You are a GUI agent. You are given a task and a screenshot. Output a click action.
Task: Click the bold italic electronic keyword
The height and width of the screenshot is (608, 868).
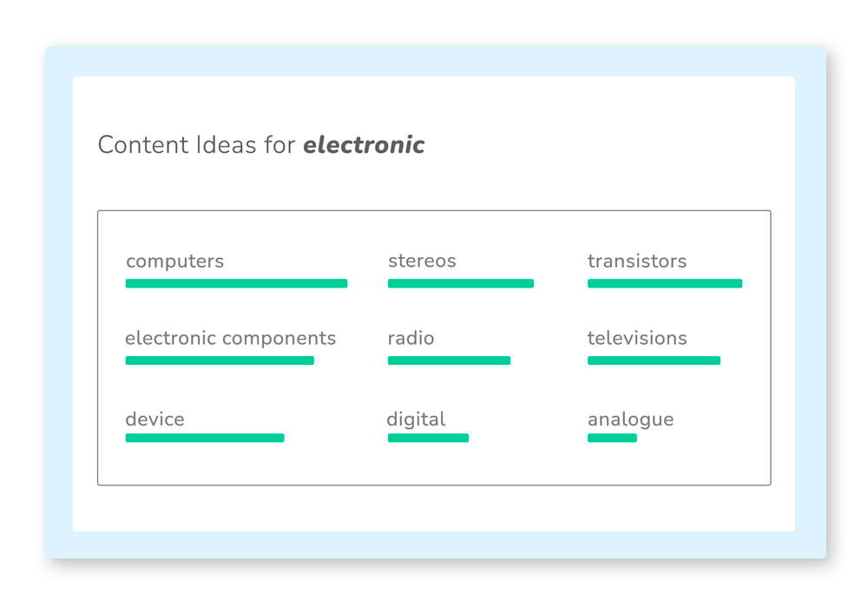pyautogui.click(x=365, y=145)
